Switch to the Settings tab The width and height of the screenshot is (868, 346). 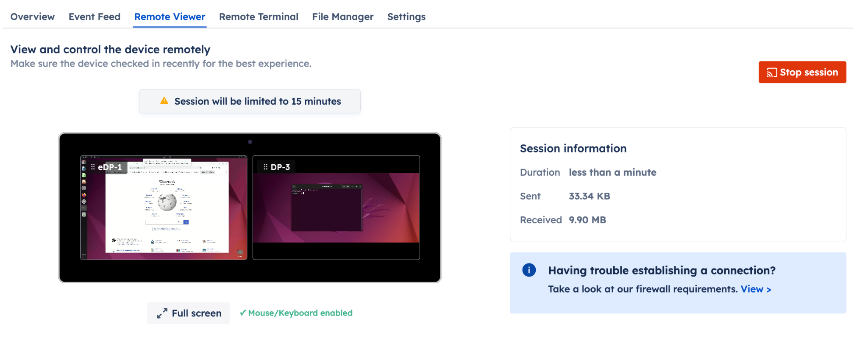[406, 17]
